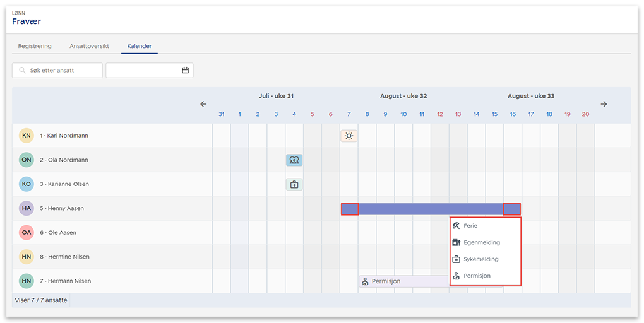The image size is (644, 323).
Task: Select the Kalender tab
Action: click(139, 46)
